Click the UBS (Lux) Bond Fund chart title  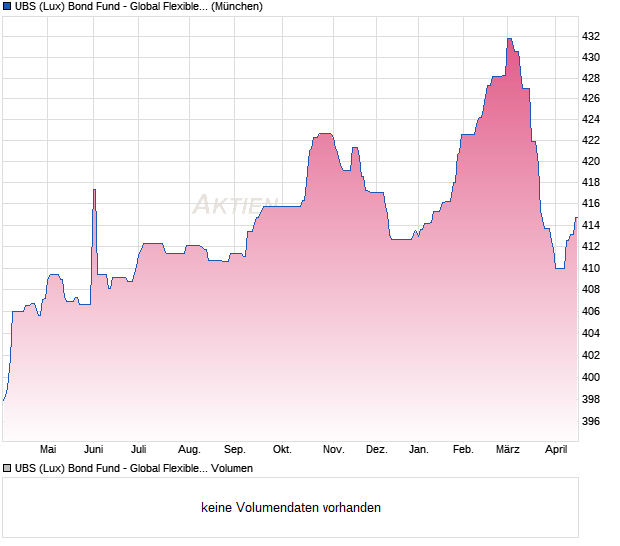(139, 7)
